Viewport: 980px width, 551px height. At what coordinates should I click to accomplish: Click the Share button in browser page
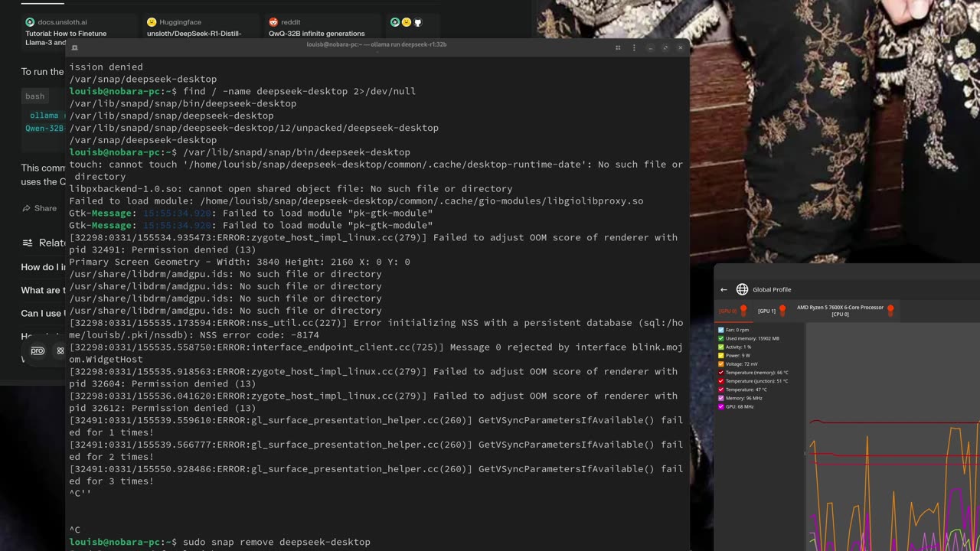click(x=40, y=208)
